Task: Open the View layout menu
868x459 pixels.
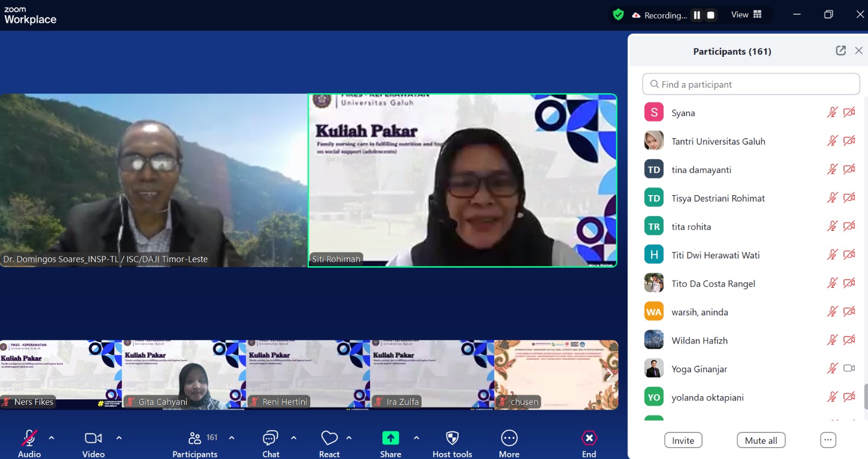Action: click(746, 15)
